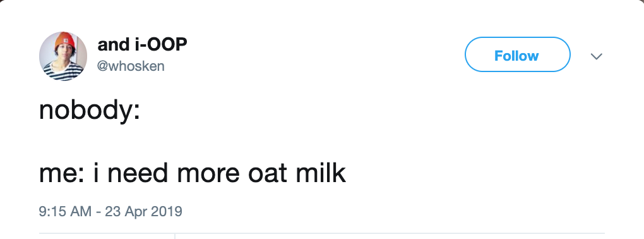
Task: Click the Follow button
Action: tap(518, 54)
